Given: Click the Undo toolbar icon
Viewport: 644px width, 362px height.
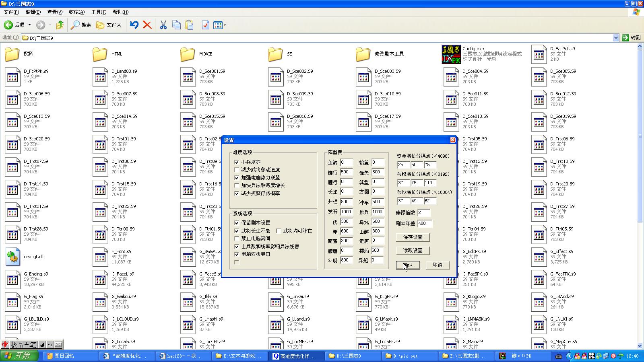Looking at the screenshot, I should pyautogui.click(x=134, y=25).
